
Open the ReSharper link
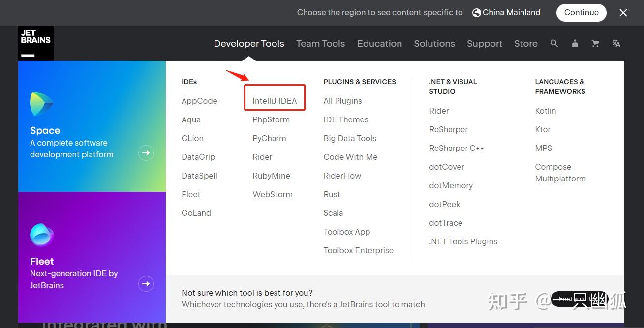[448, 129]
